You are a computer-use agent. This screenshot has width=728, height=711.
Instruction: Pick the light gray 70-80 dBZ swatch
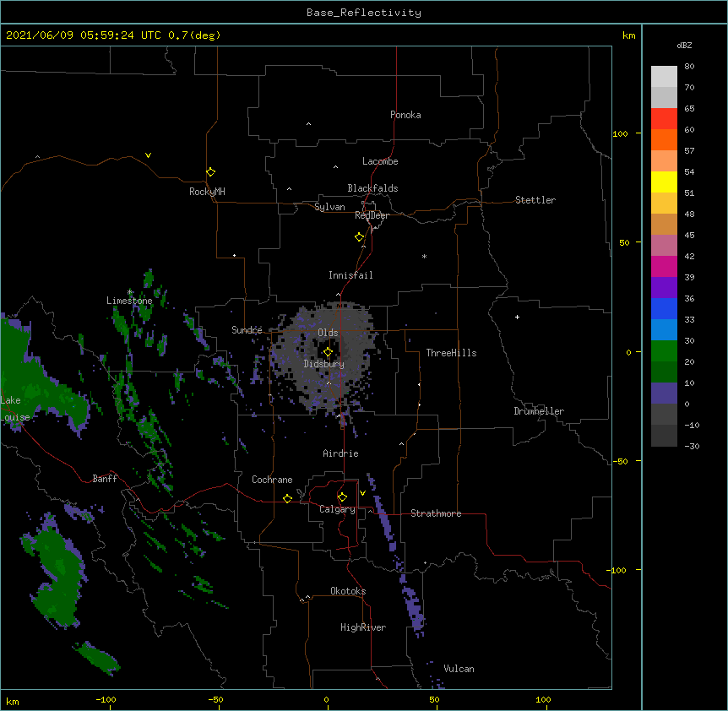point(664,77)
